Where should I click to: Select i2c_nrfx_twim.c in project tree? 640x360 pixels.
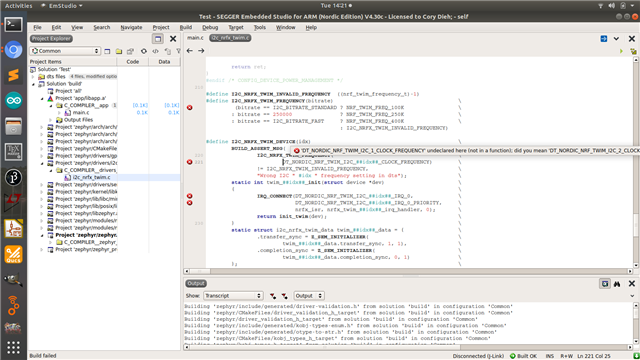coord(91,178)
